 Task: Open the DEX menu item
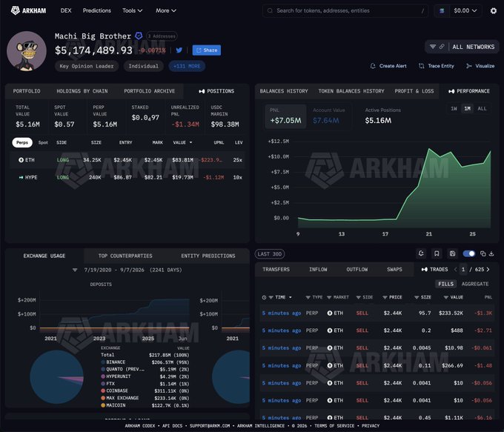(x=66, y=10)
